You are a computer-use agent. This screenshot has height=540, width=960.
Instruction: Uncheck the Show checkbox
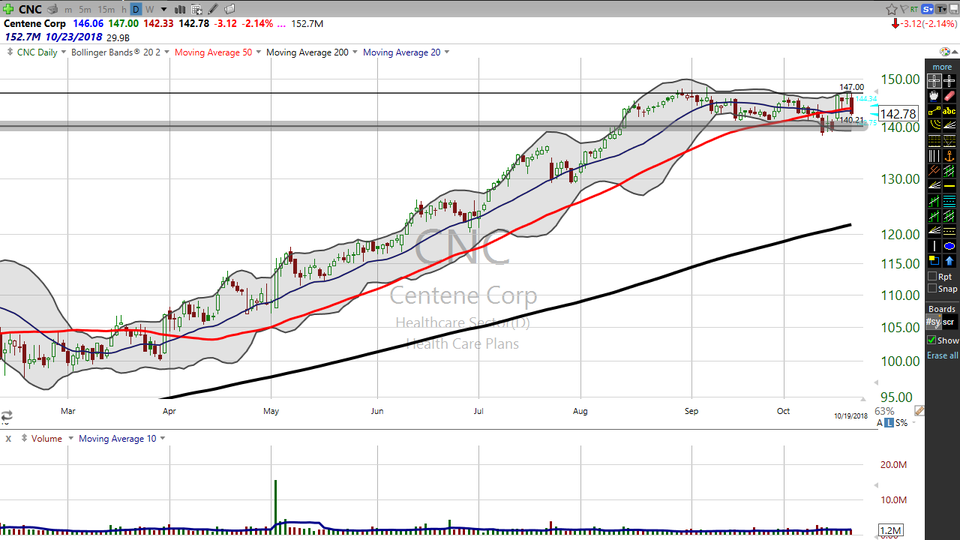932,340
